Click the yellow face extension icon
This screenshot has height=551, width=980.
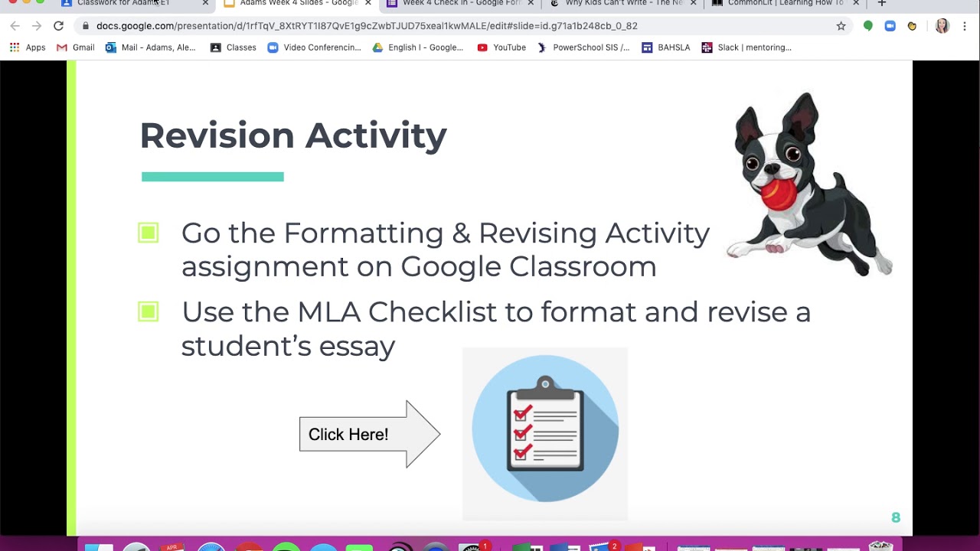(x=912, y=26)
